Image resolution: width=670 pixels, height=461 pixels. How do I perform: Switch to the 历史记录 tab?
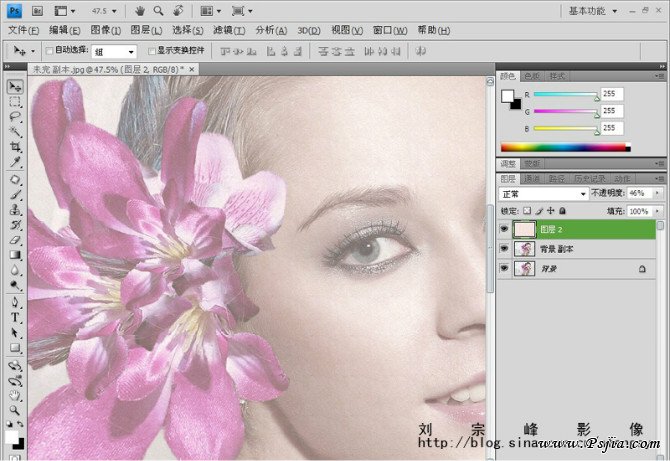point(590,179)
